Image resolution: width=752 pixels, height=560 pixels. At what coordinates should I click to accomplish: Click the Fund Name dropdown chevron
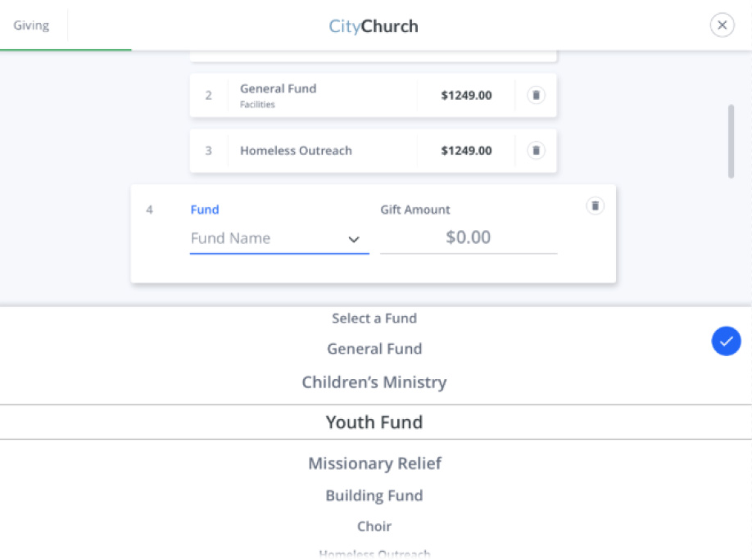coord(354,239)
